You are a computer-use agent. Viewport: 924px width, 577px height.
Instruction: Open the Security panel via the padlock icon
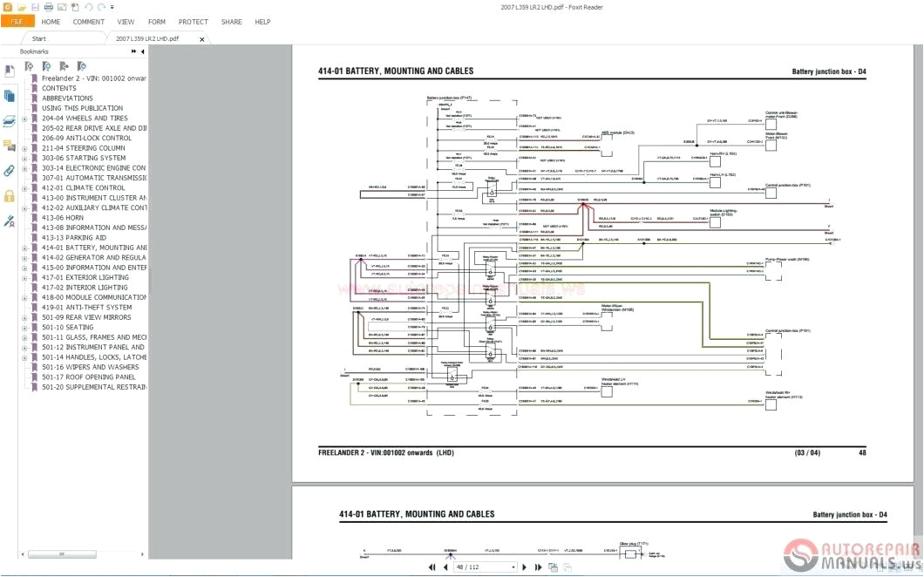click(x=9, y=196)
